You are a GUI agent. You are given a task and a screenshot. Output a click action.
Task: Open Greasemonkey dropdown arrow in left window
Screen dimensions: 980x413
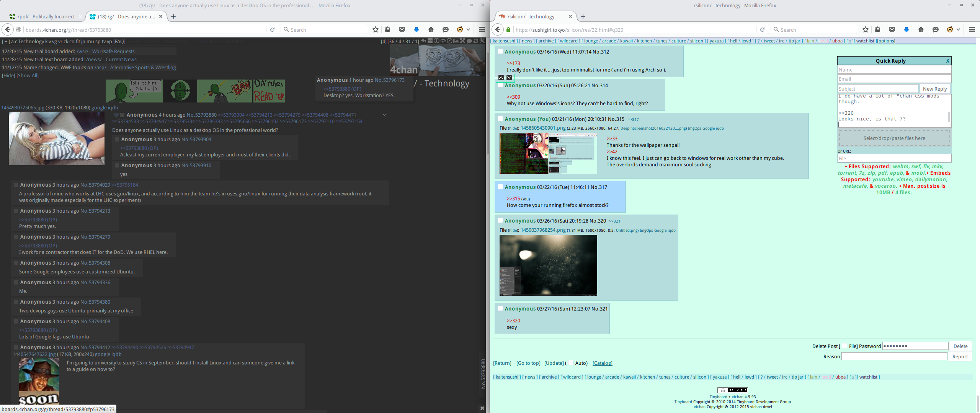coord(468,29)
